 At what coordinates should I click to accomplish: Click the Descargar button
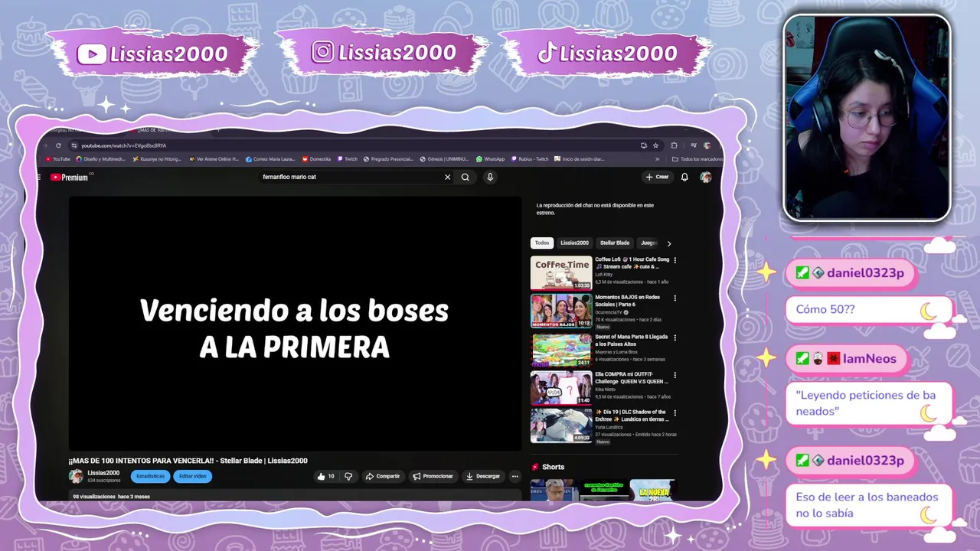[483, 476]
